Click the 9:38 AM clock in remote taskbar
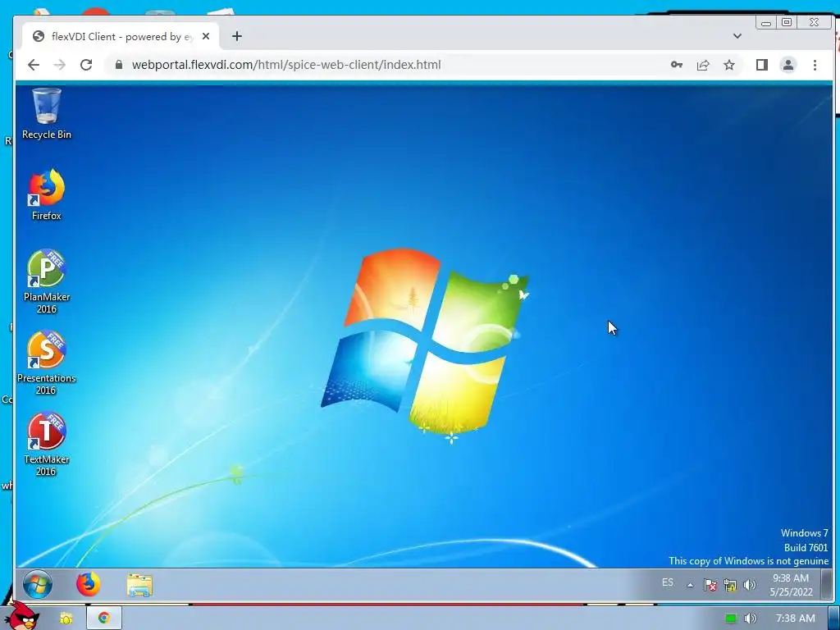Image resolution: width=840 pixels, height=630 pixels. pos(791,585)
